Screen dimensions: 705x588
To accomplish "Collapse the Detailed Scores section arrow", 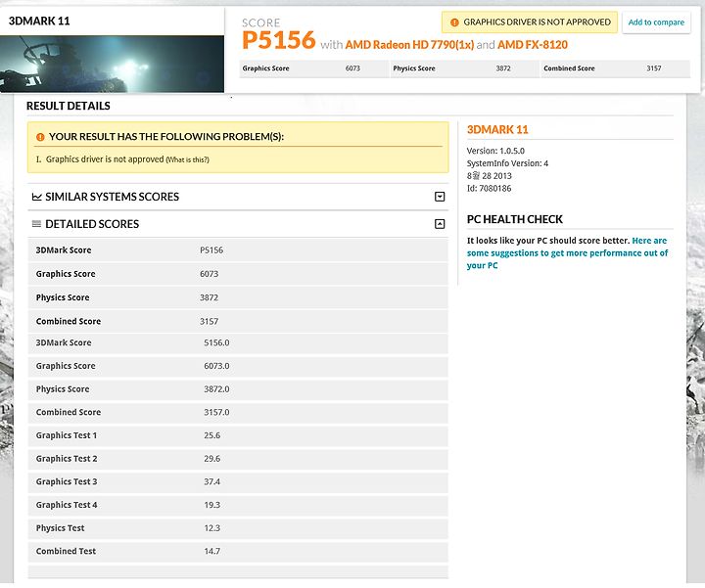I will [440, 224].
